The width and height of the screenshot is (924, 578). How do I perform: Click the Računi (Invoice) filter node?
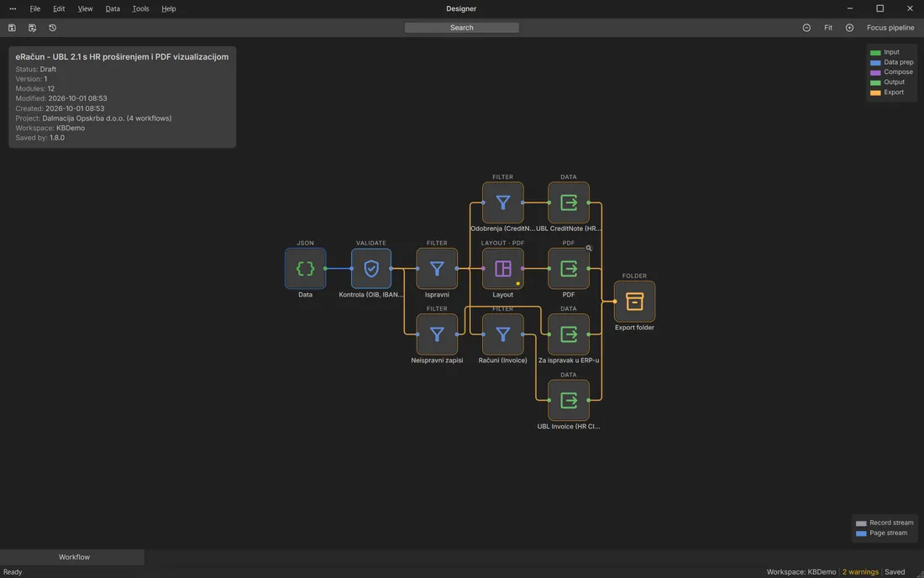pos(502,334)
